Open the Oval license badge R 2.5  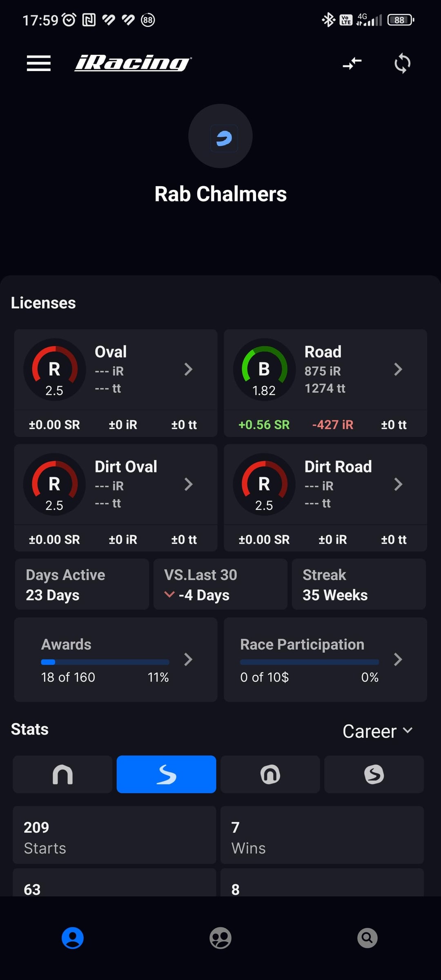(x=54, y=370)
